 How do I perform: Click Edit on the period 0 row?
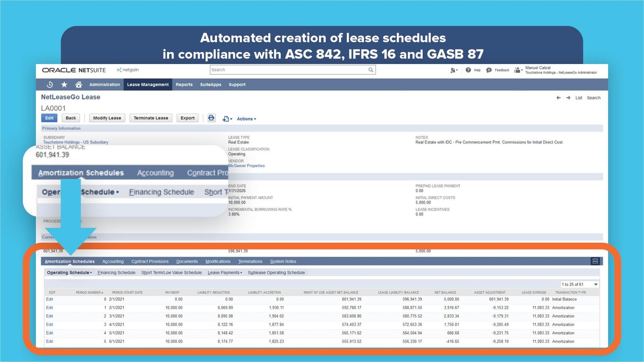tap(50, 299)
